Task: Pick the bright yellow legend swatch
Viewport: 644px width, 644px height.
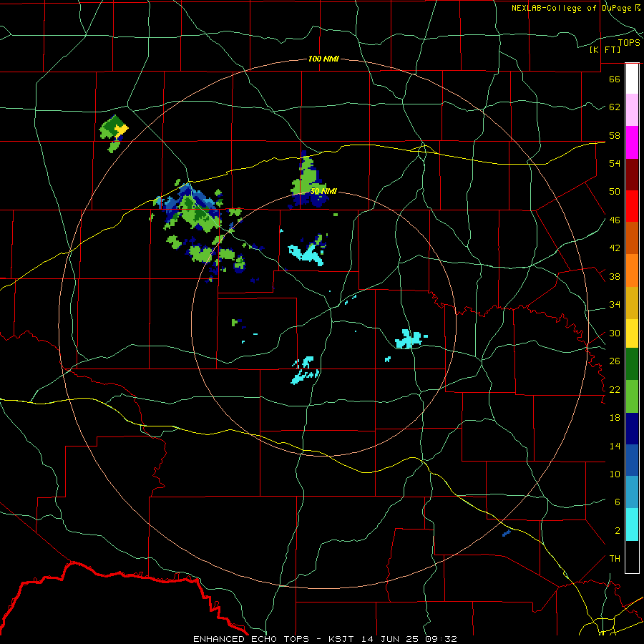Action: 632,333
